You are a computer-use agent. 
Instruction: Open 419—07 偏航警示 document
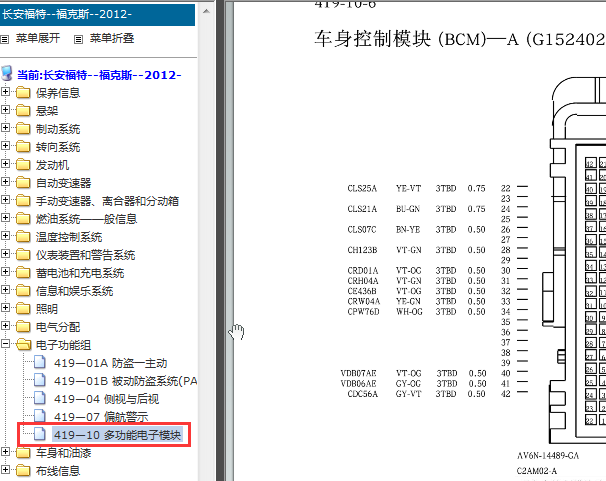101,417
